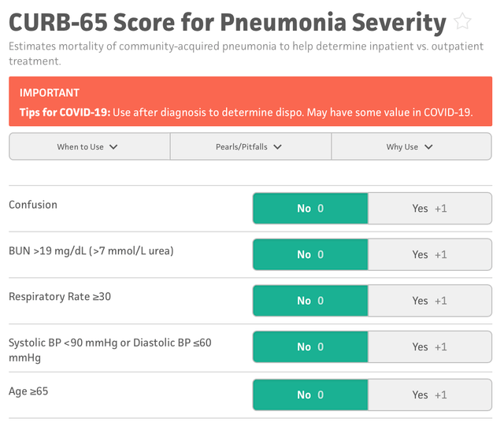Select Yes +1 for Systolic BP row

point(430,347)
